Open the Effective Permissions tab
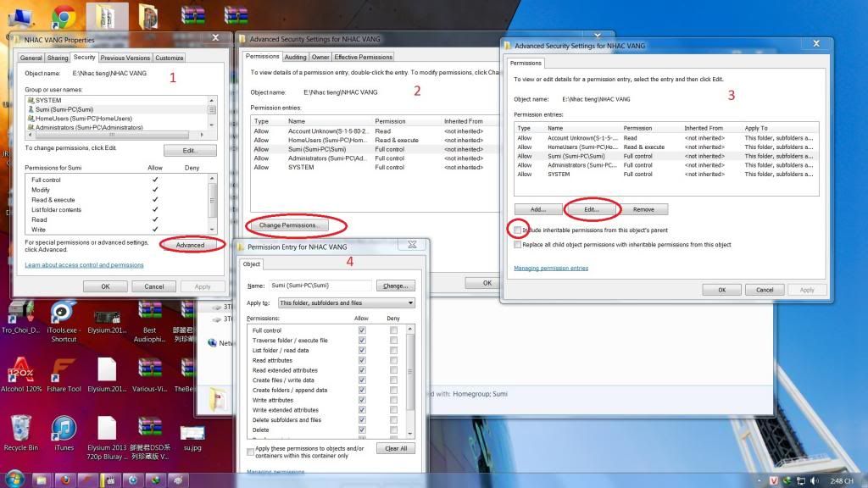The width and height of the screenshot is (868, 488). pyautogui.click(x=363, y=57)
